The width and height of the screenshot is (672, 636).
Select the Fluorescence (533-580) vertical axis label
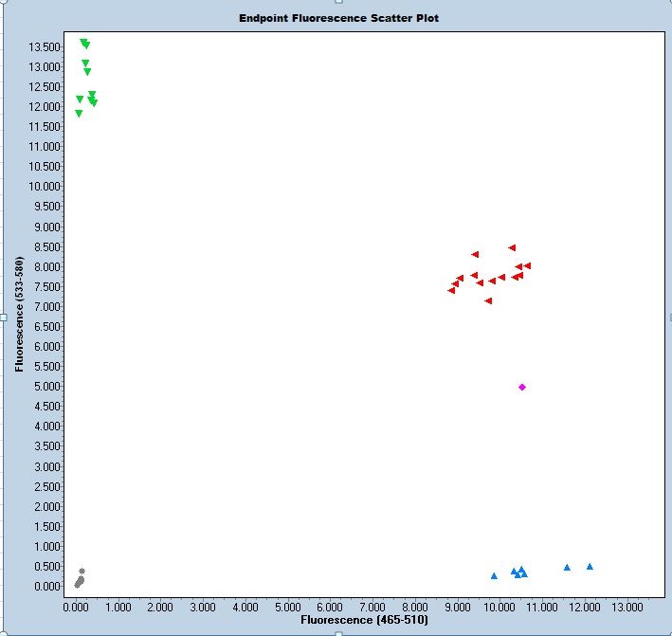tap(19, 312)
